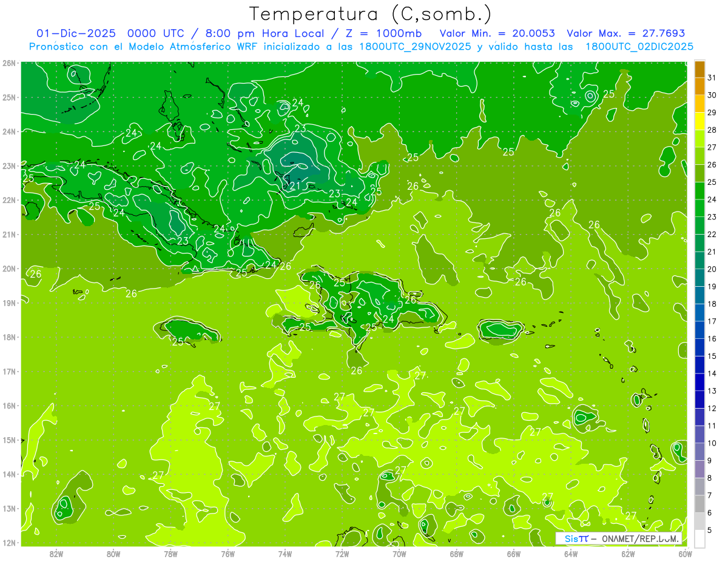
Task: Click the 21N latitude axis label
Action: 8,234
